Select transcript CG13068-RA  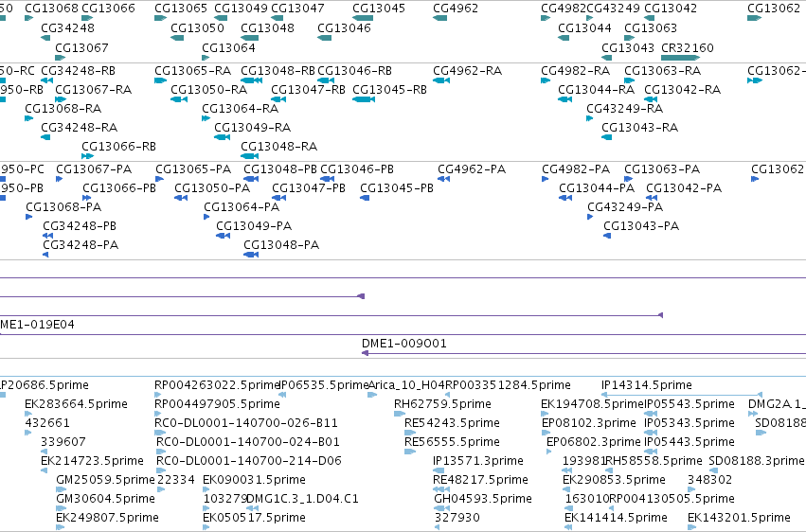point(63,109)
